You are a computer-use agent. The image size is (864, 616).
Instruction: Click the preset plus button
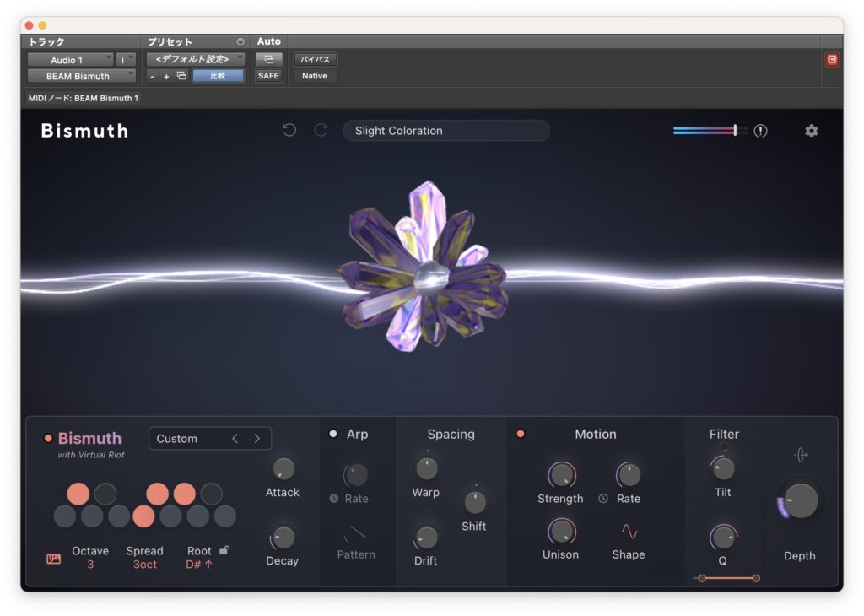click(x=166, y=77)
